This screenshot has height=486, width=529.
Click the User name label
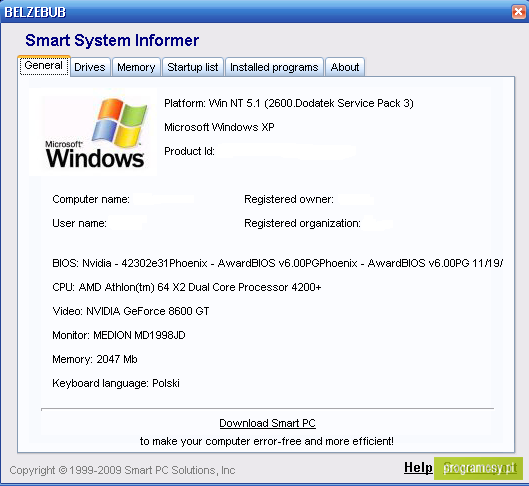pyautogui.click(x=79, y=223)
